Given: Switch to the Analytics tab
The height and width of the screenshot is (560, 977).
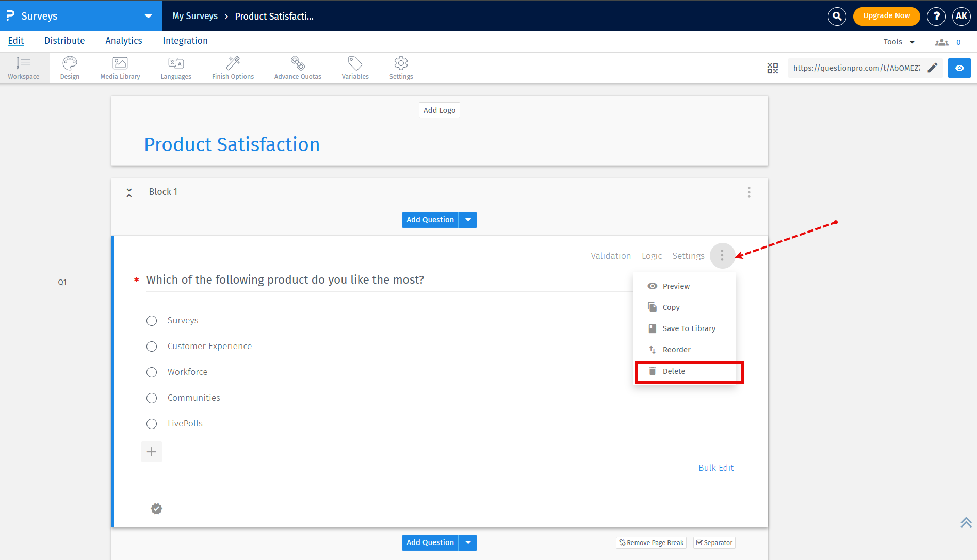Looking at the screenshot, I should 123,41.
